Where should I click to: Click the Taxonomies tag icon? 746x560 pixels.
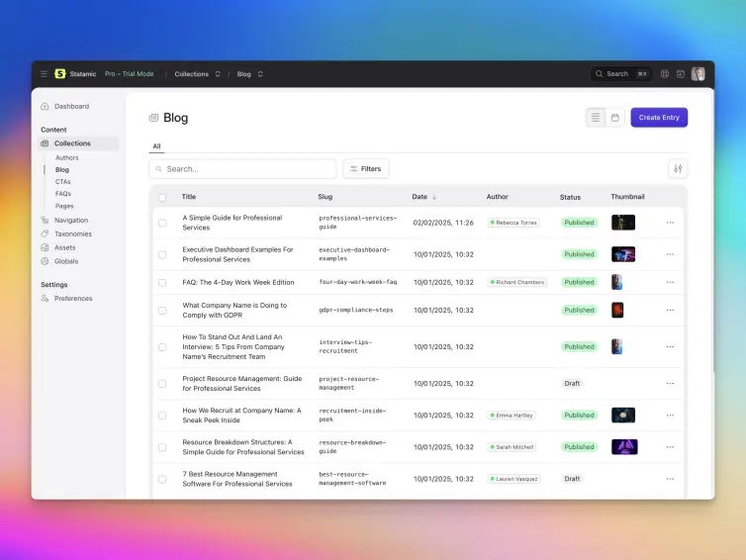[45, 233]
